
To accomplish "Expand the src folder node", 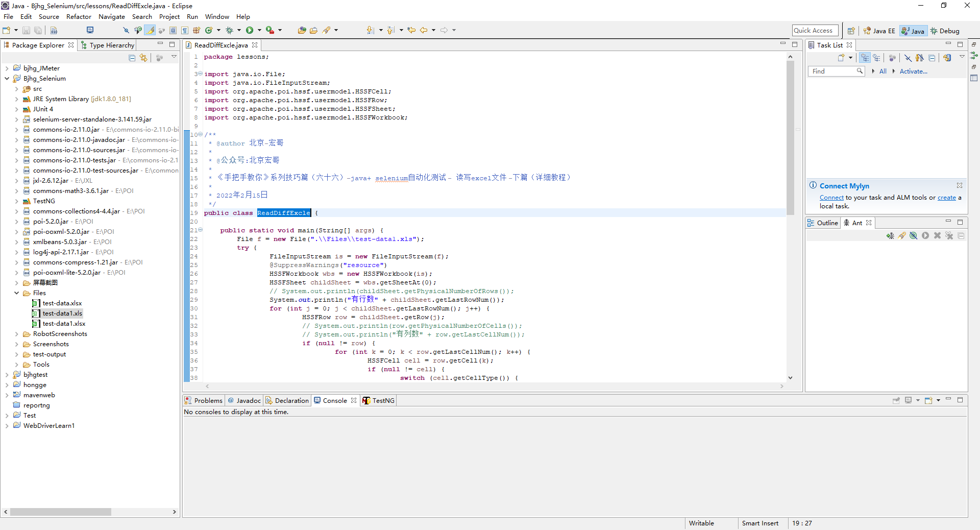I will (16, 89).
